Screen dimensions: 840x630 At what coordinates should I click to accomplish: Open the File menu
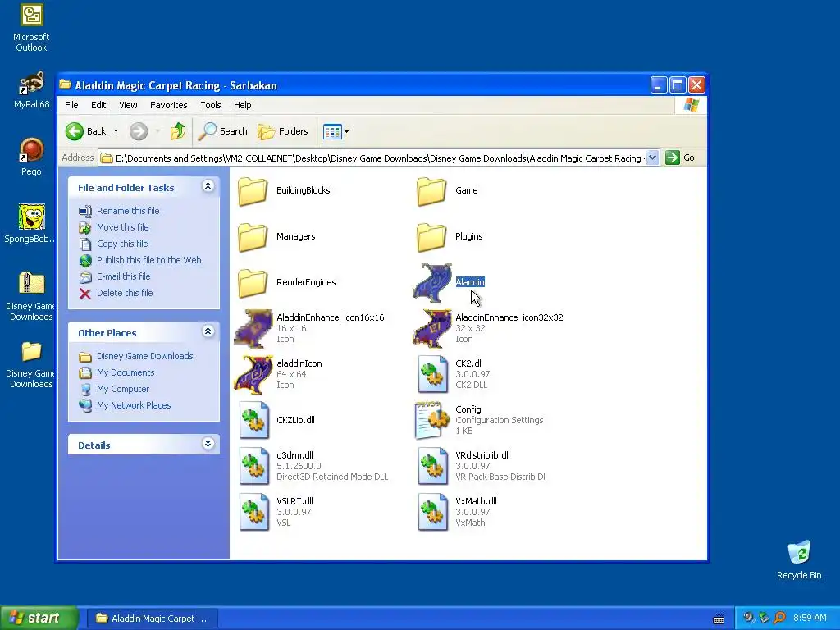point(71,105)
